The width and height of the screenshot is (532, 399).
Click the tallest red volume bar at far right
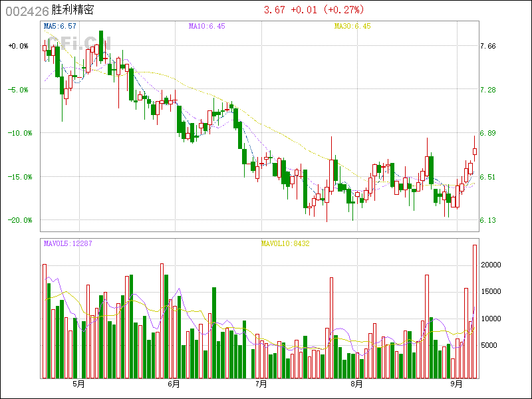pyautogui.click(x=475, y=311)
